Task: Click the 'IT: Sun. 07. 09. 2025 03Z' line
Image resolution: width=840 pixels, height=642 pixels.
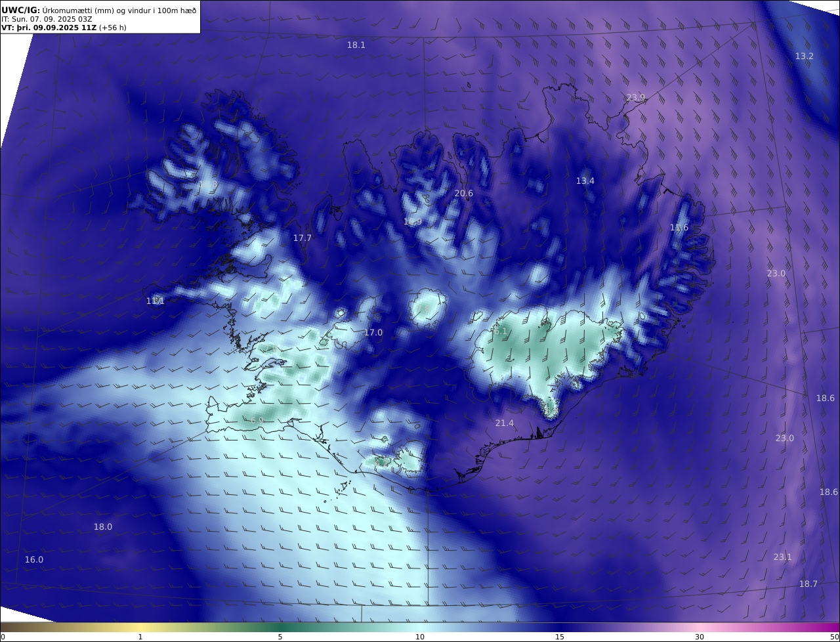Action: 47,19
